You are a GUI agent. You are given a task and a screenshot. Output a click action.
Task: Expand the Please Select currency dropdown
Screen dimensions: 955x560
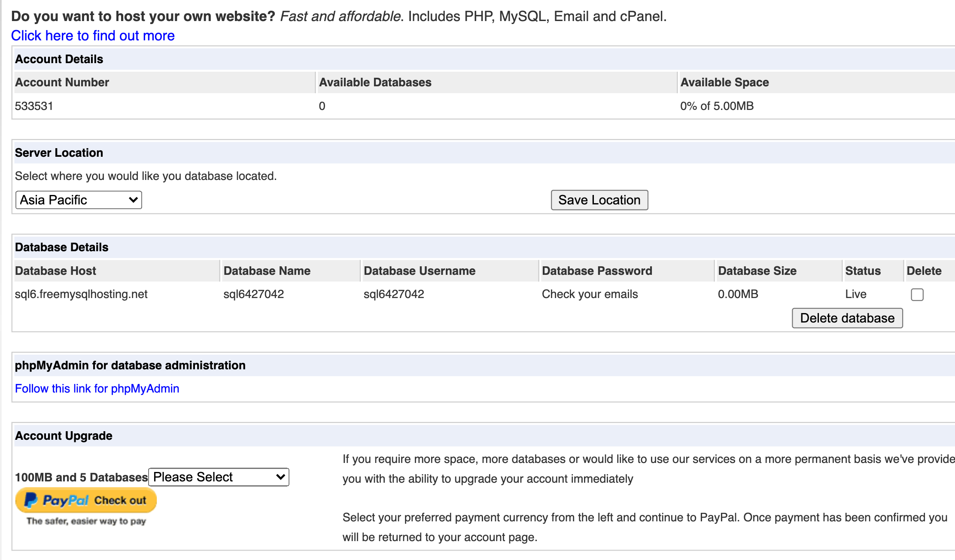[219, 477]
